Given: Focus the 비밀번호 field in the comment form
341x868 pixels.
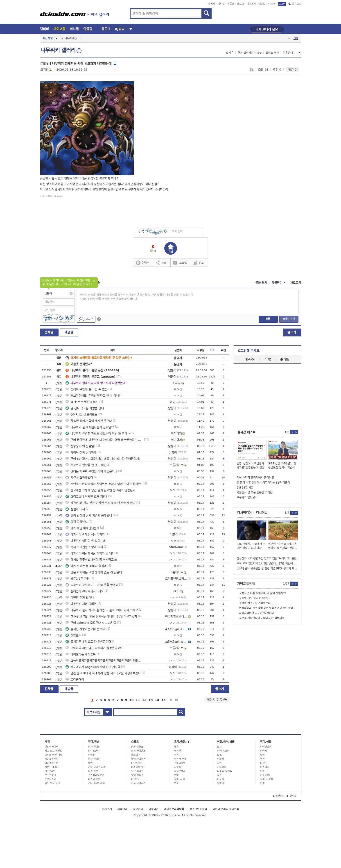Looking at the screenshot, I should [59, 302].
